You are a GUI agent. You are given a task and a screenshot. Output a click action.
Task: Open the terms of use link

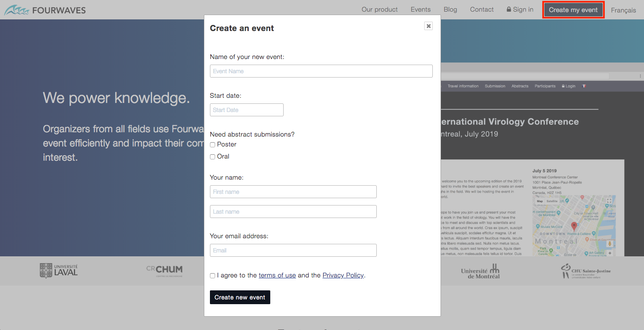277,275
